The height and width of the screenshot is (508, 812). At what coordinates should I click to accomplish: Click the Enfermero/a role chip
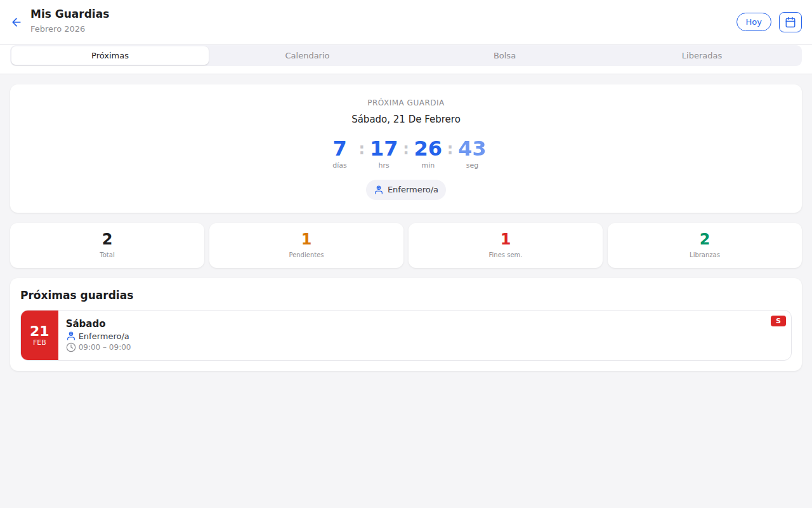[406, 190]
